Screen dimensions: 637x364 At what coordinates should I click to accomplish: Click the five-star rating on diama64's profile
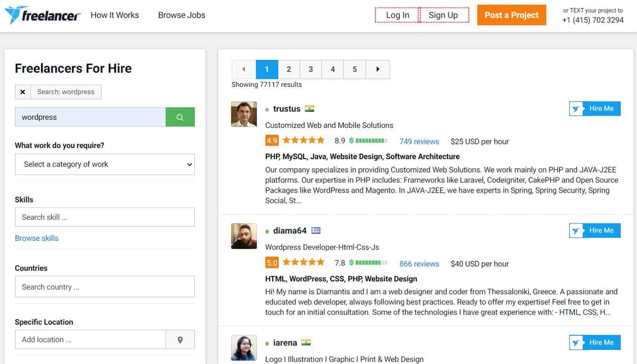point(303,262)
